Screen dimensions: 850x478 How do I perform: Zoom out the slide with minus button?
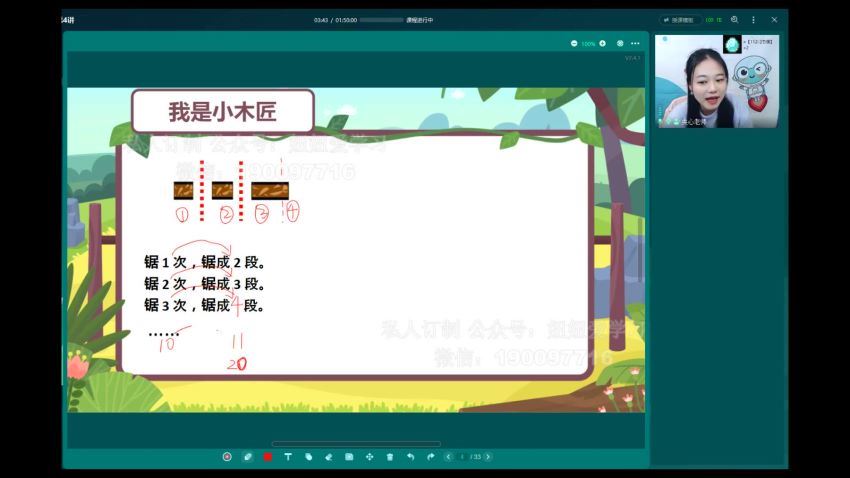point(574,43)
